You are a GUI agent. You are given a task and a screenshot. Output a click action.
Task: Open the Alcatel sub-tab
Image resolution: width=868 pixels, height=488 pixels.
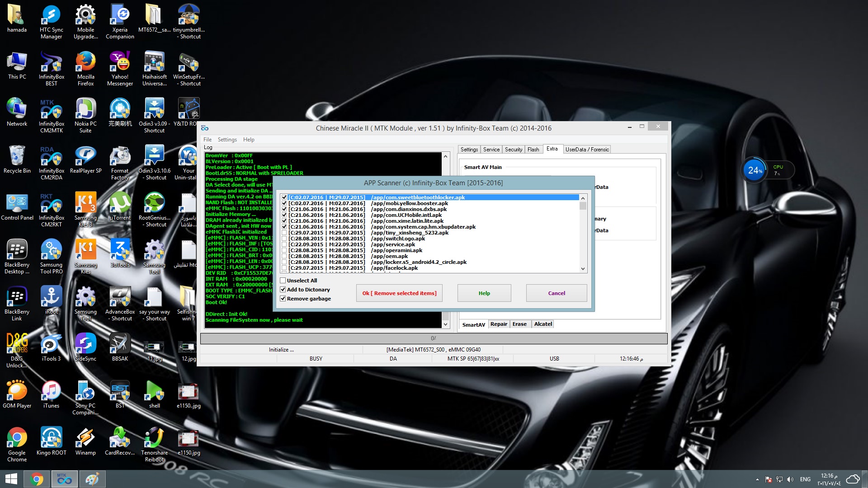[543, 324]
